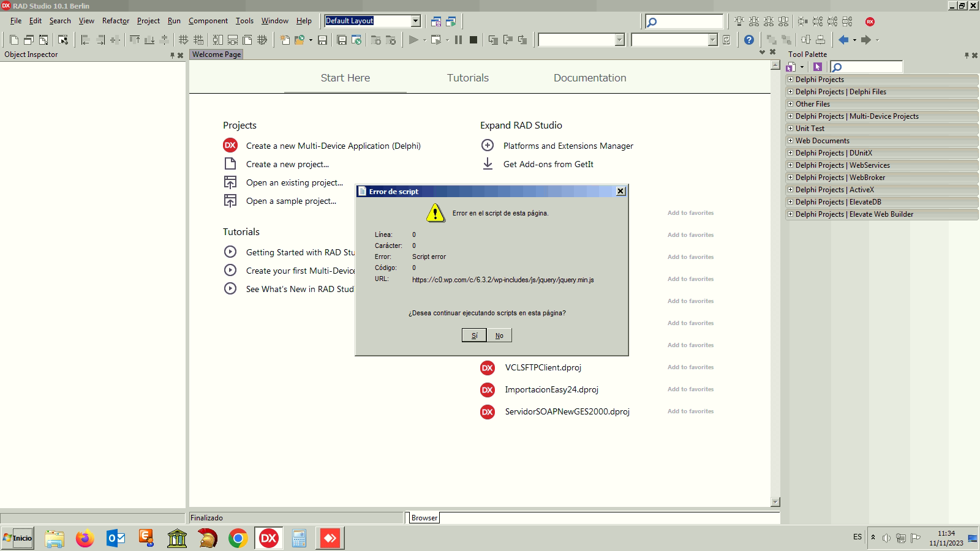Toggle the Object Inspector pin

coord(172,55)
